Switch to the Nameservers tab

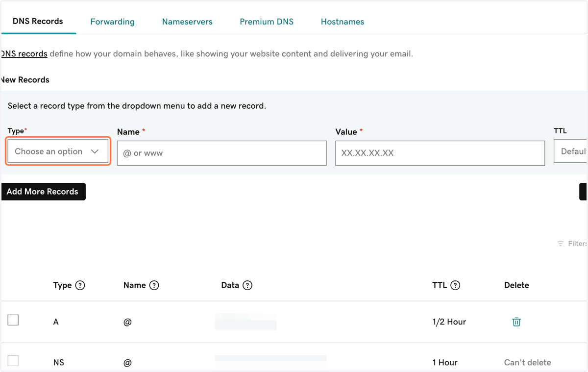tap(187, 22)
